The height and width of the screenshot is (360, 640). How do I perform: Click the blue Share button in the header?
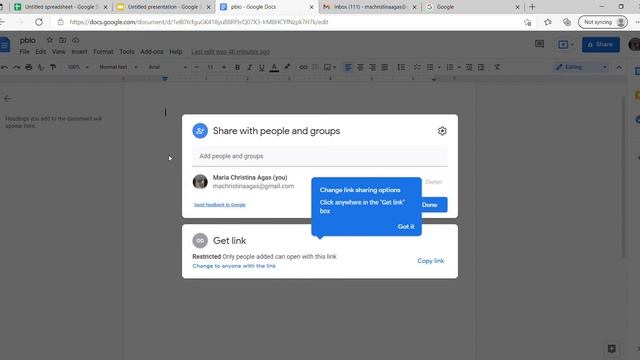click(601, 44)
